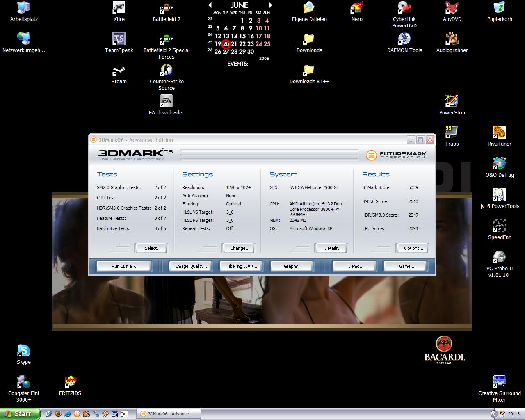Launch the Fraps shortcut

(x=452, y=136)
